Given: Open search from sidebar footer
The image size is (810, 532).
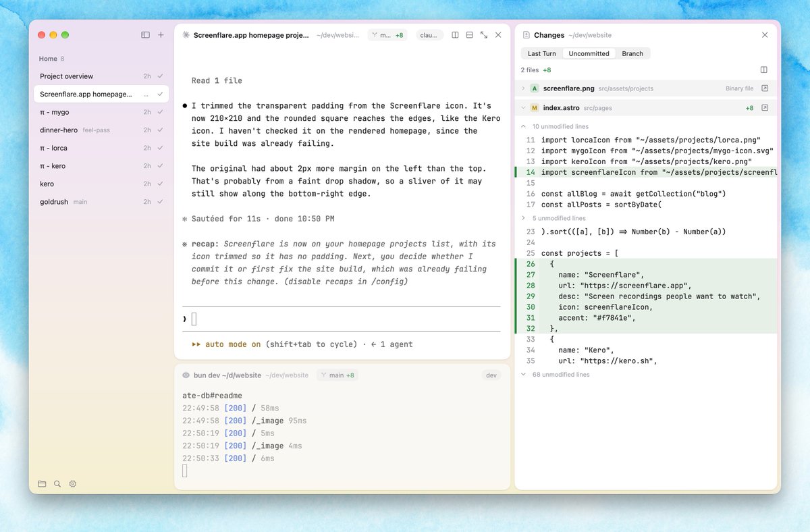Looking at the screenshot, I should 57,483.
